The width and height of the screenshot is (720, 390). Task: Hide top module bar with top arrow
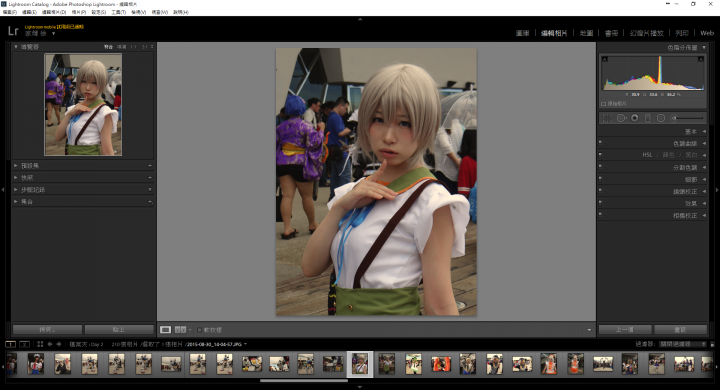tap(360, 19)
